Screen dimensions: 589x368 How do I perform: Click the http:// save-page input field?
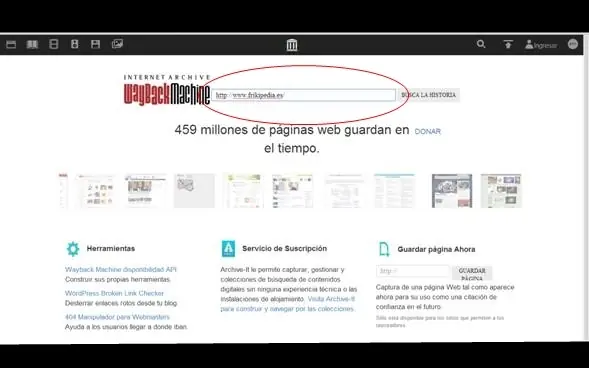[x=412, y=271]
